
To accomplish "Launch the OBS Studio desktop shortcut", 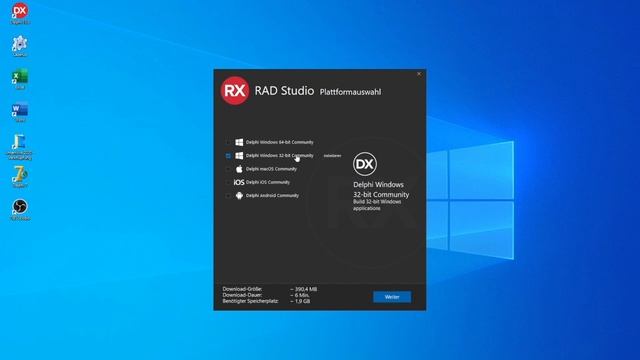I will [x=20, y=209].
